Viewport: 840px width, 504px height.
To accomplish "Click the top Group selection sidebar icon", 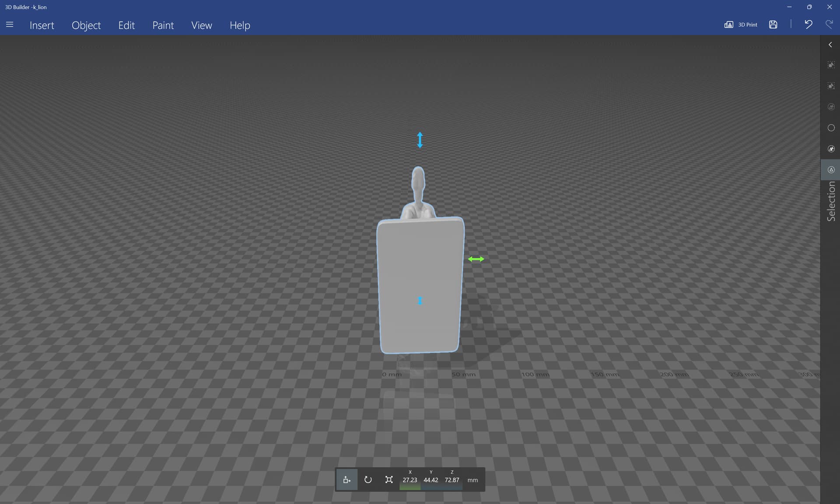I will pyautogui.click(x=831, y=65).
